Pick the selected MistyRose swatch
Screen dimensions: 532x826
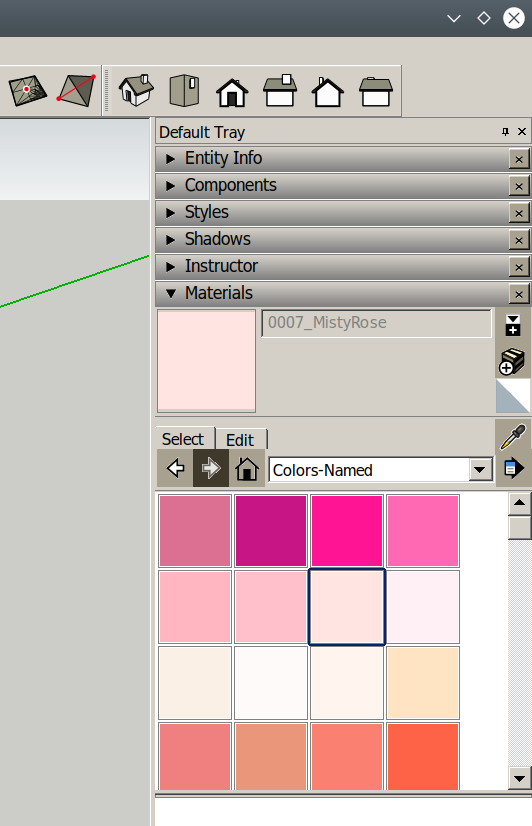(347, 607)
